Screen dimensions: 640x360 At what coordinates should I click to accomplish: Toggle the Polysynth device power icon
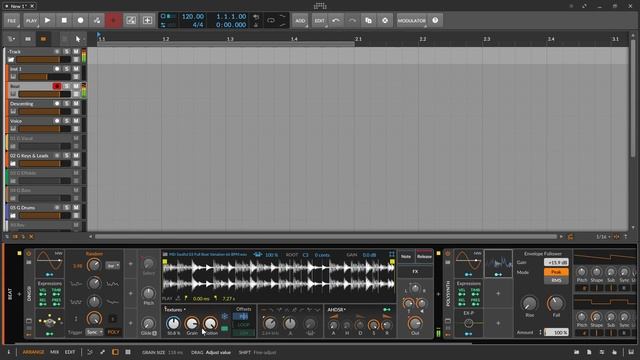(448, 253)
